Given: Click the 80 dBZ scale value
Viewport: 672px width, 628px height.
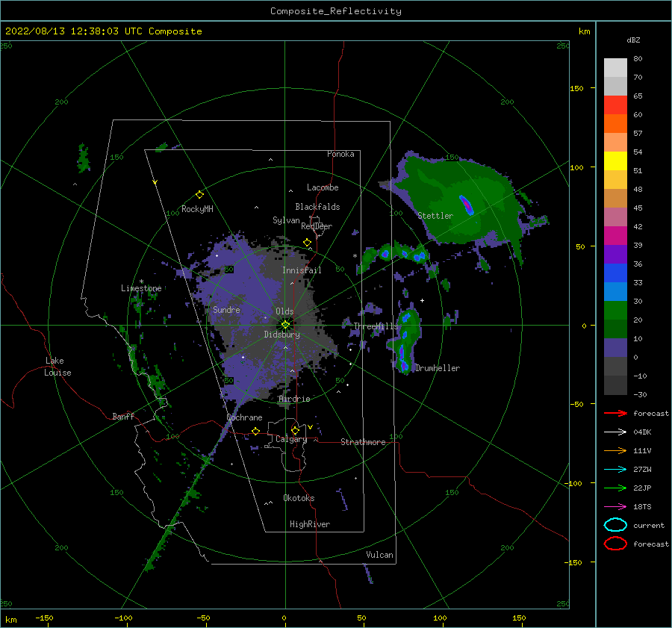Looking at the screenshot, I should (x=638, y=59).
